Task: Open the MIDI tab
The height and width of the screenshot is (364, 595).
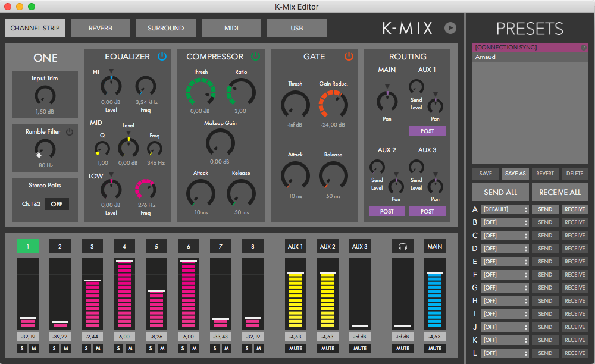Action: click(x=231, y=27)
